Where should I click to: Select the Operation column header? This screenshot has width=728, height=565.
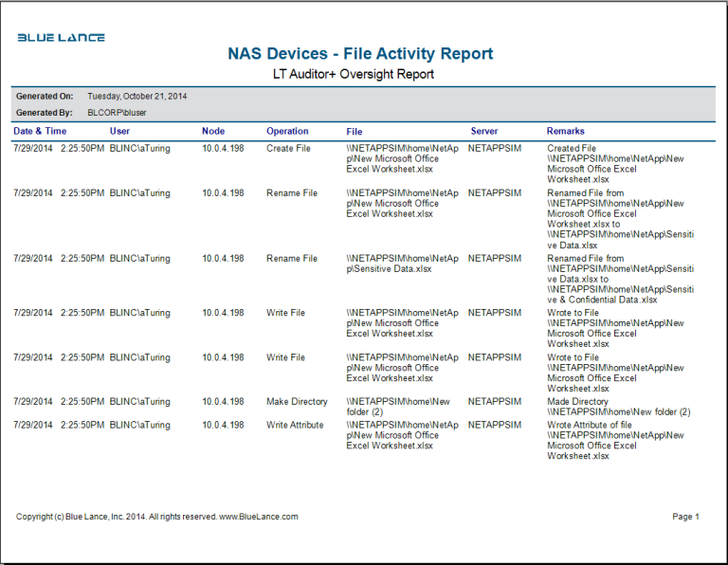click(287, 131)
